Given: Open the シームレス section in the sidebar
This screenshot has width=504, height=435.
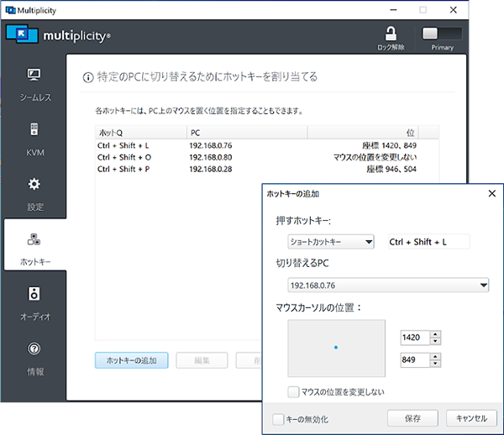Looking at the screenshot, I should click(34, 85).
